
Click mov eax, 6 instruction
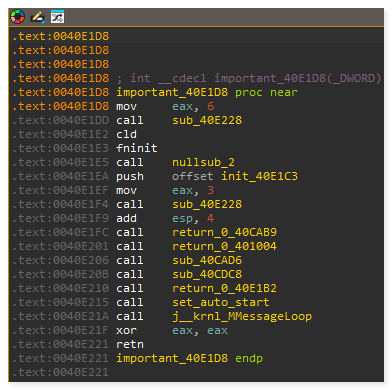tap(165, 106)
